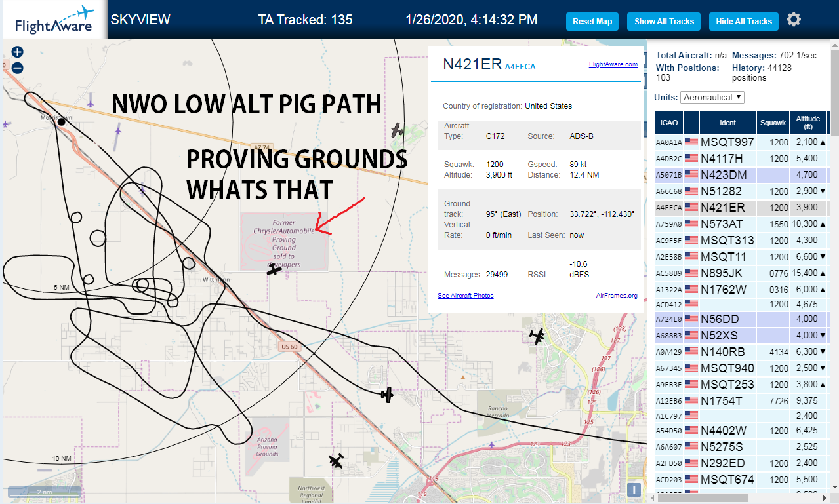Click US flag in N895JK row
The image size is (839, 504).
click(x=691, y=273)
